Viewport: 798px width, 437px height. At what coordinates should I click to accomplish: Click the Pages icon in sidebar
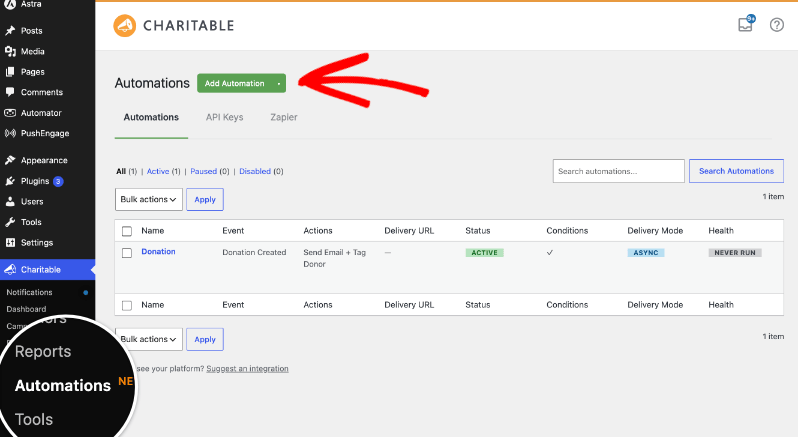10,72
